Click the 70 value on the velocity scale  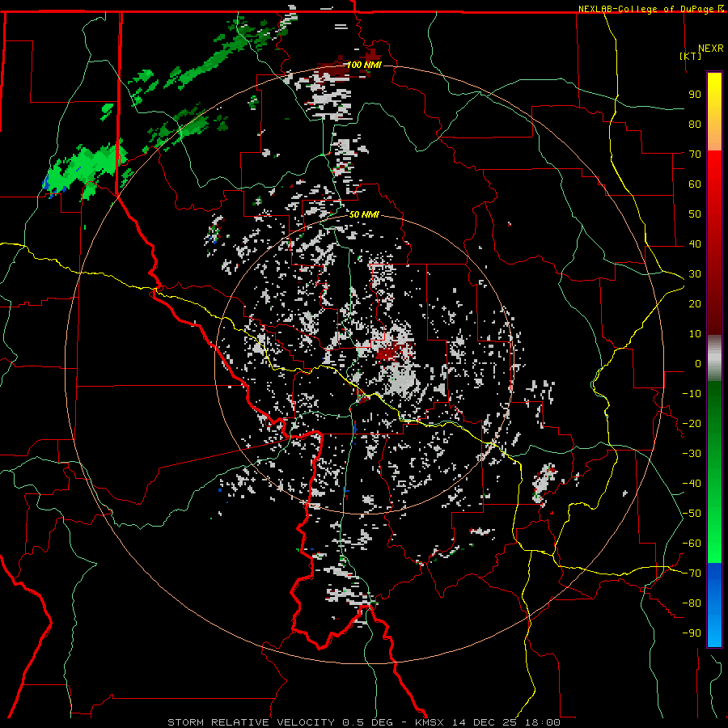pos(695,154)
